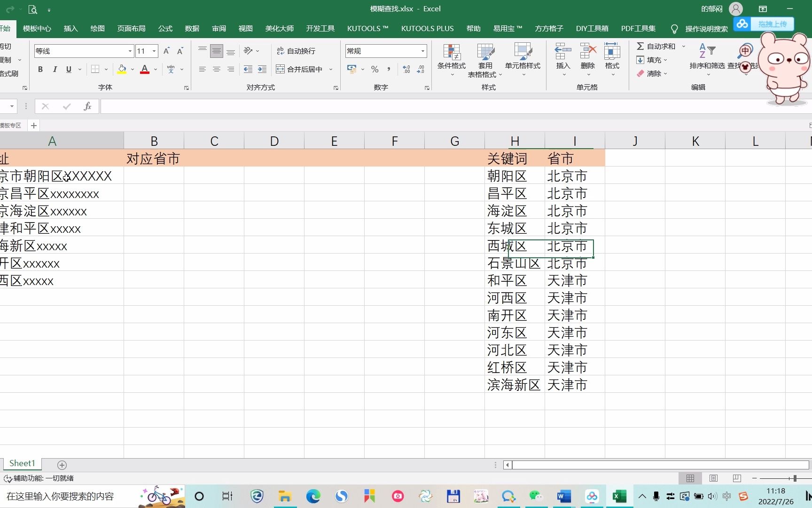Switch to the 数据 ribbon tab
The height and width of the screenshot is (508, 812).
pos(191,28)
